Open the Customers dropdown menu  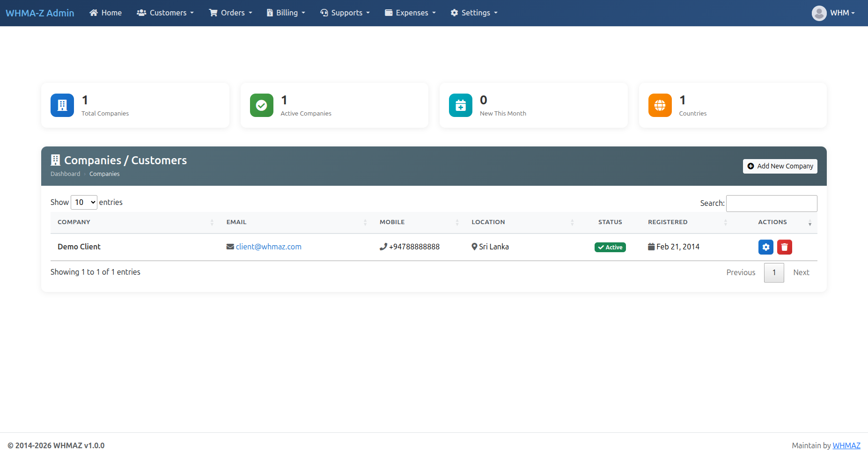[x=165, y=13]
